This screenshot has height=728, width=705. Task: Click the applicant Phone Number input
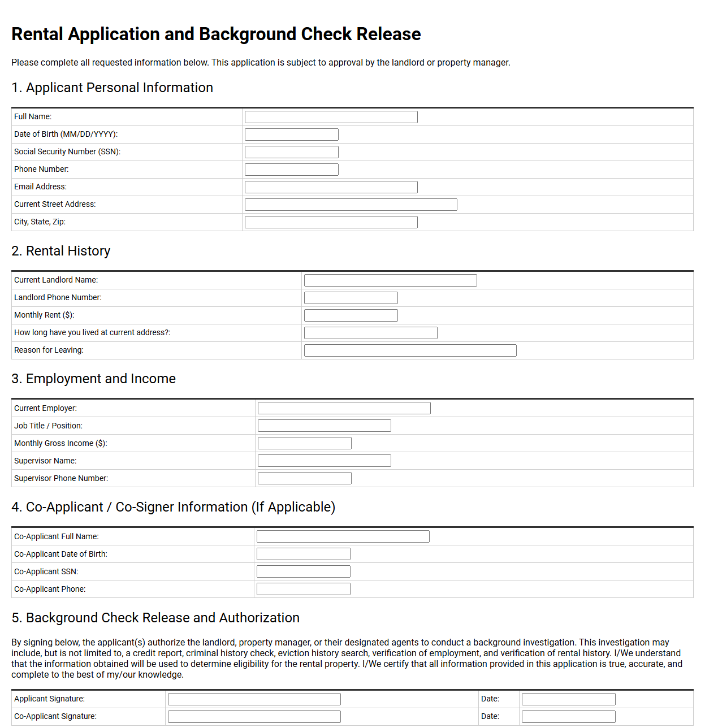tap(292, 170)
